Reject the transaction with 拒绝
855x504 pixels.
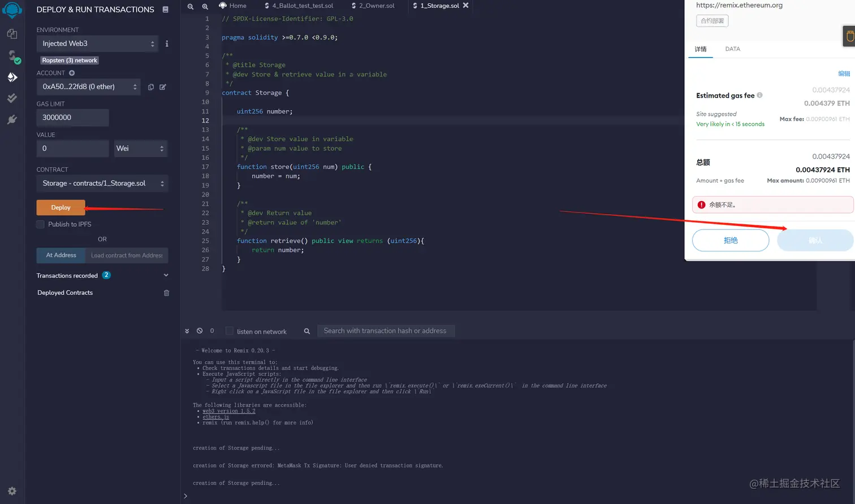click(731, 240)
